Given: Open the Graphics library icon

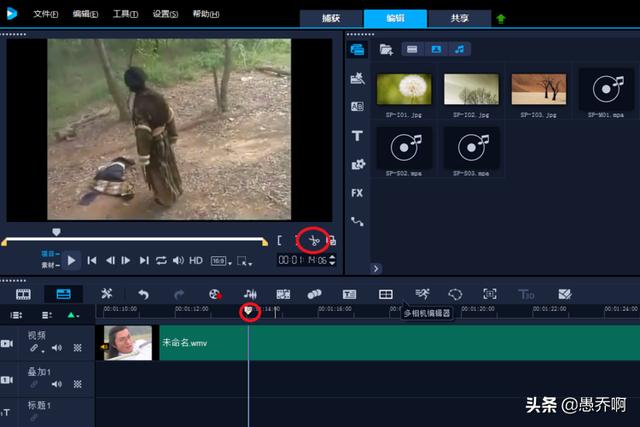Looking at the screenshot, I should (358, 164).
